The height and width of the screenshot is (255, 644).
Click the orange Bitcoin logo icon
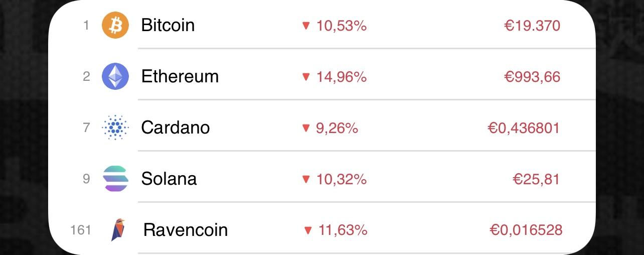pos(115,25)
